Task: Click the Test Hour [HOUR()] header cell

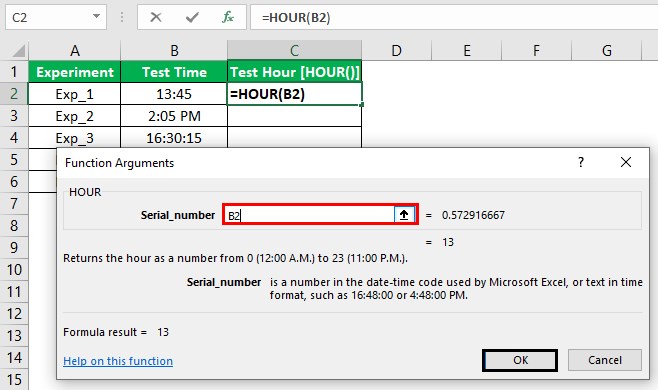Action: click(295, 72)
